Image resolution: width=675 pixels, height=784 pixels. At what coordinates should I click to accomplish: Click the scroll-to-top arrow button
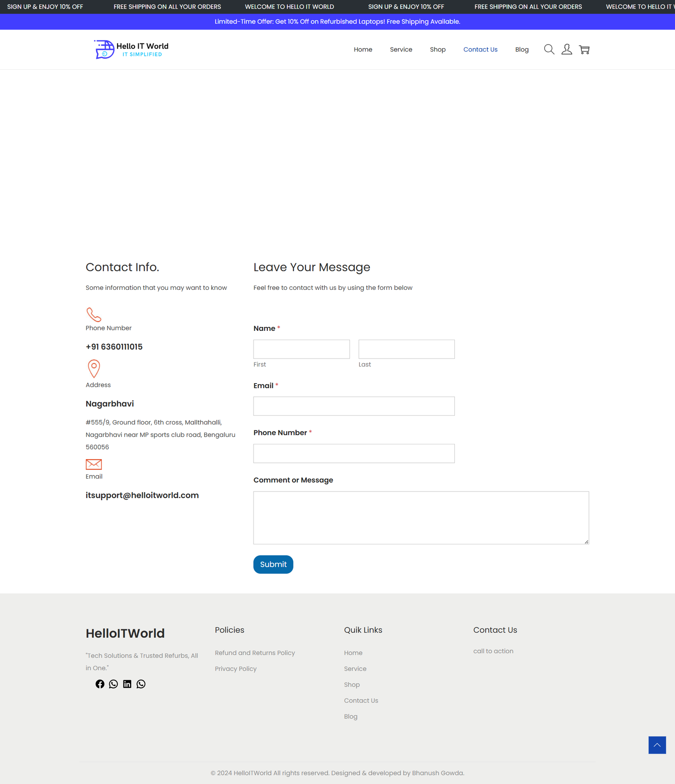click(657, 745)
